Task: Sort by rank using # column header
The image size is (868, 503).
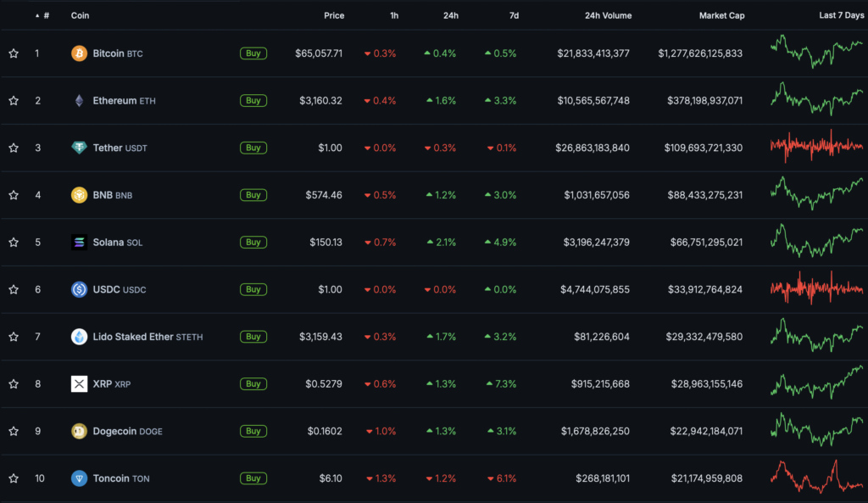Action: pos(46,16)
